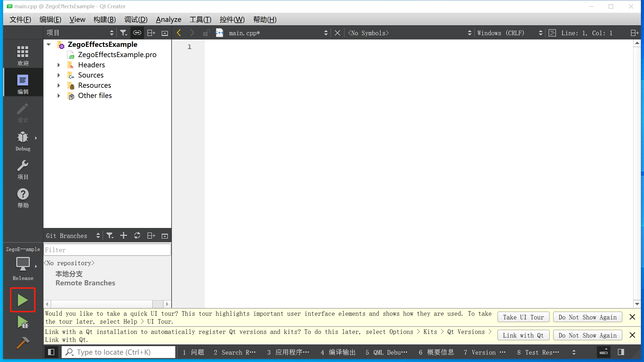Open the View menu
Screen dimensions: 644x362
[x=77, y=20]
